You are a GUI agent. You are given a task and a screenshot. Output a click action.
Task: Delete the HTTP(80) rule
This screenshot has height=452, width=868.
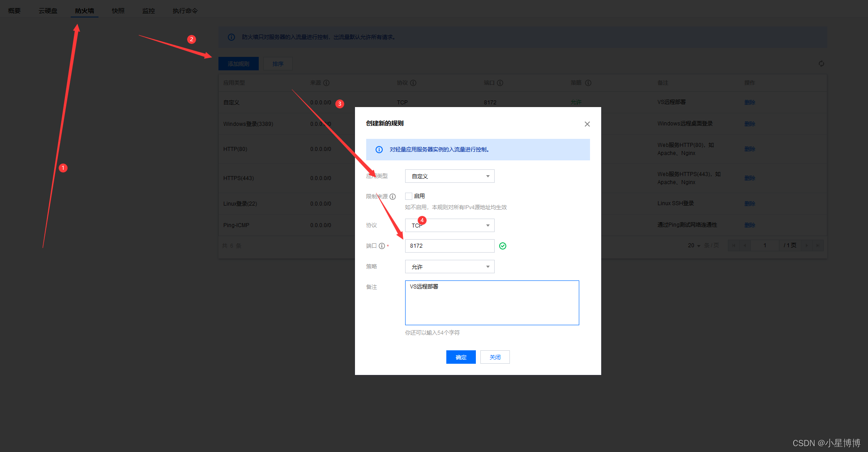tap(750, 149)
